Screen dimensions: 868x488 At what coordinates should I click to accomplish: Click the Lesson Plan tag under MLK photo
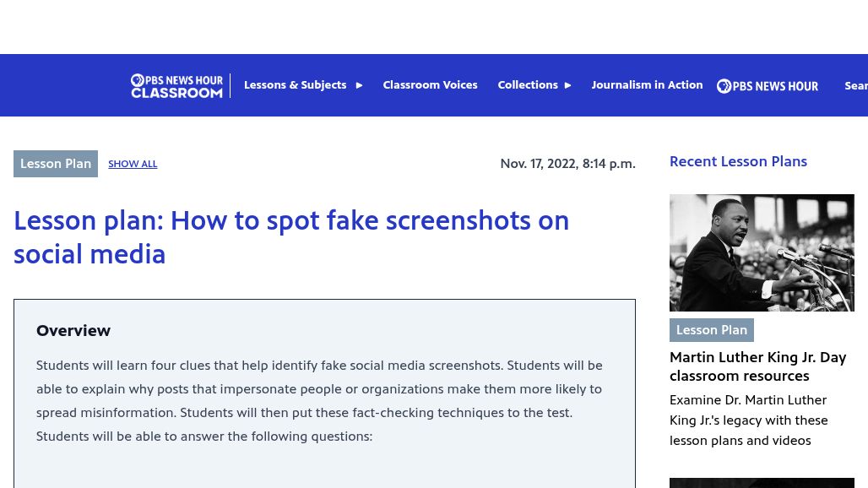[x=711, y=330]
